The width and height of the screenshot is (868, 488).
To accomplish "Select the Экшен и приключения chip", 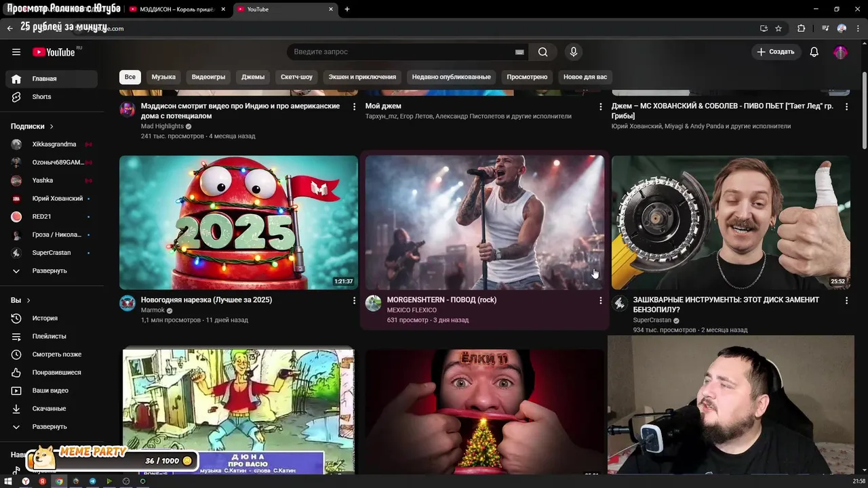I will click(x=362, y=77).
